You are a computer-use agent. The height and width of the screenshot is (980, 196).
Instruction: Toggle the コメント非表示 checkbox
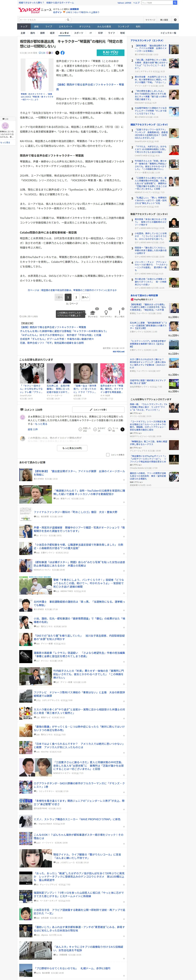[108, 455]
